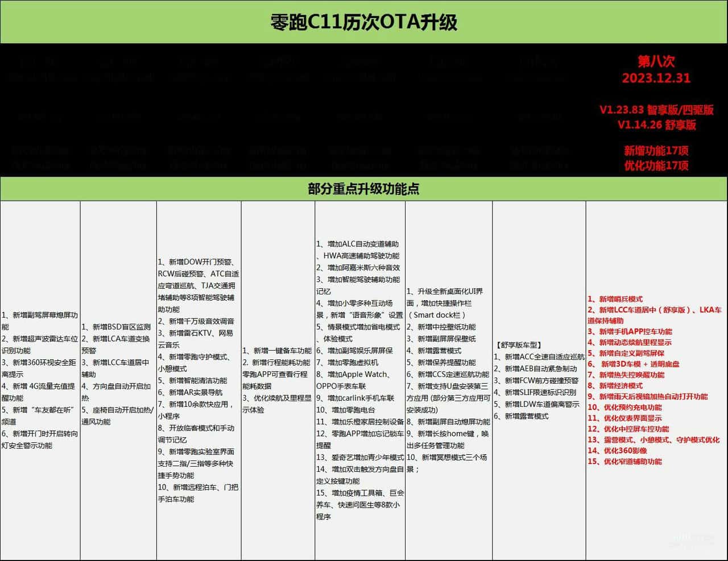The height and width of the screenshot is (561, 728).
Task: Click the 第八次 heading in red
Action: 656,61
